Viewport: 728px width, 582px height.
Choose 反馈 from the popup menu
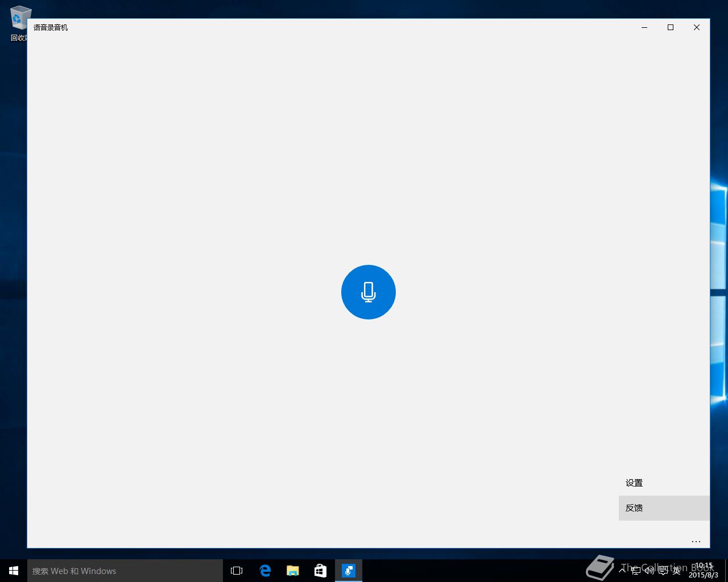click(664, 508)
